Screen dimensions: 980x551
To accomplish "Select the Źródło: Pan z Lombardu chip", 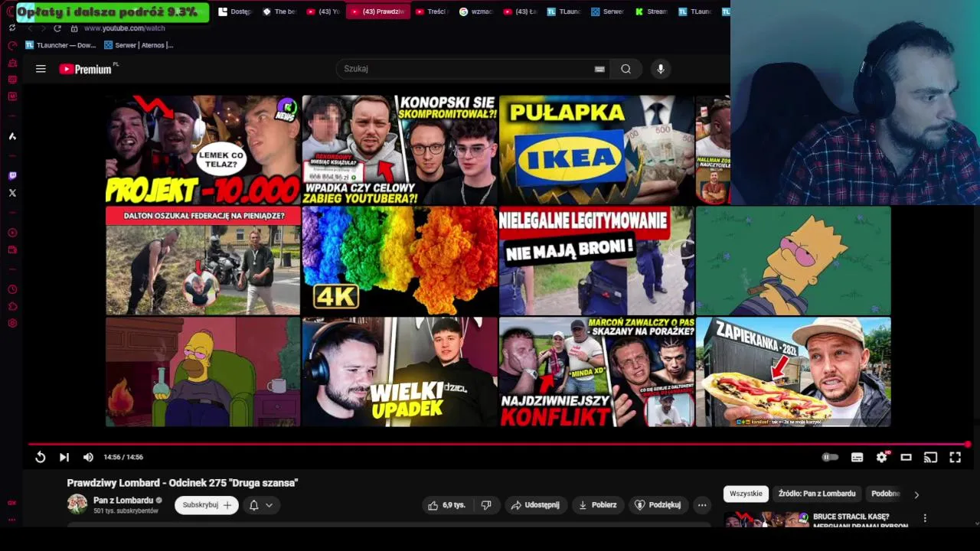I will point(817,494).
